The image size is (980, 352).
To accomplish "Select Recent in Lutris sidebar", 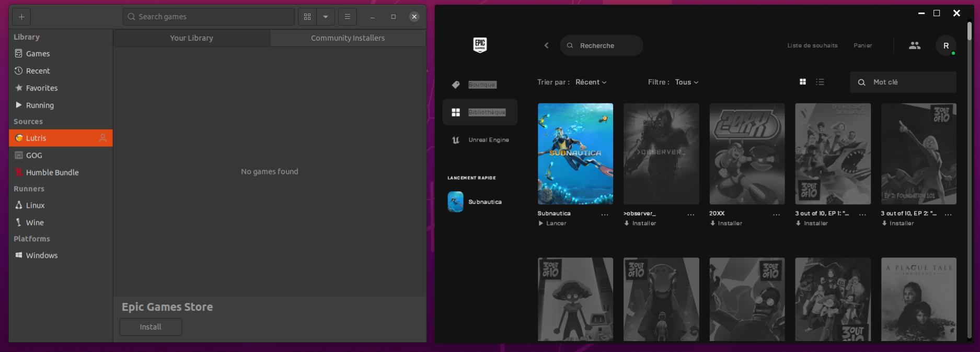I will click(61, 71).
